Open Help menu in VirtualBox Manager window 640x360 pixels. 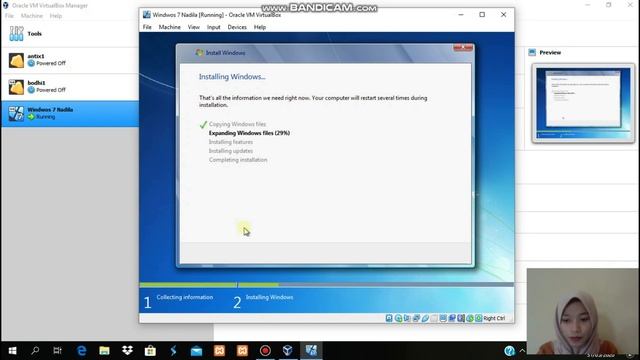coord(56,16)
